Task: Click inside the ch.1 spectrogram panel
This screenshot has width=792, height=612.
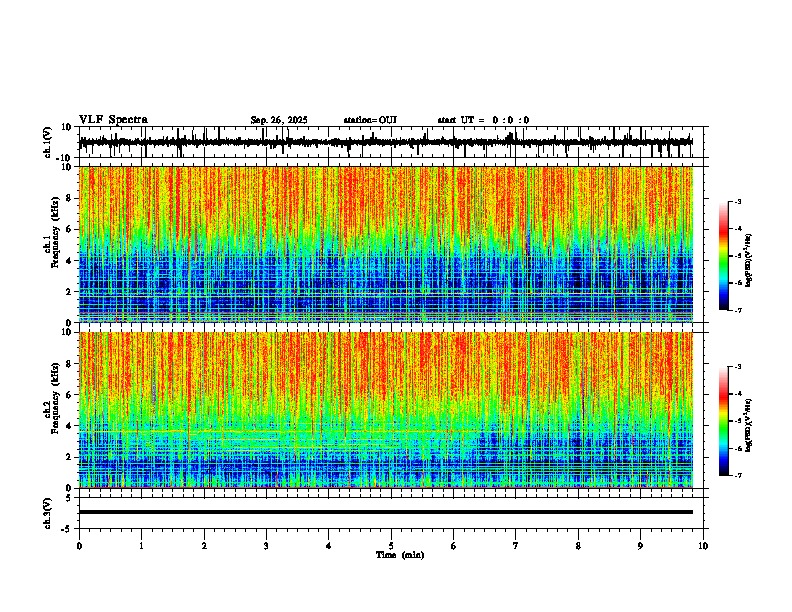Action: click(386, 244)
